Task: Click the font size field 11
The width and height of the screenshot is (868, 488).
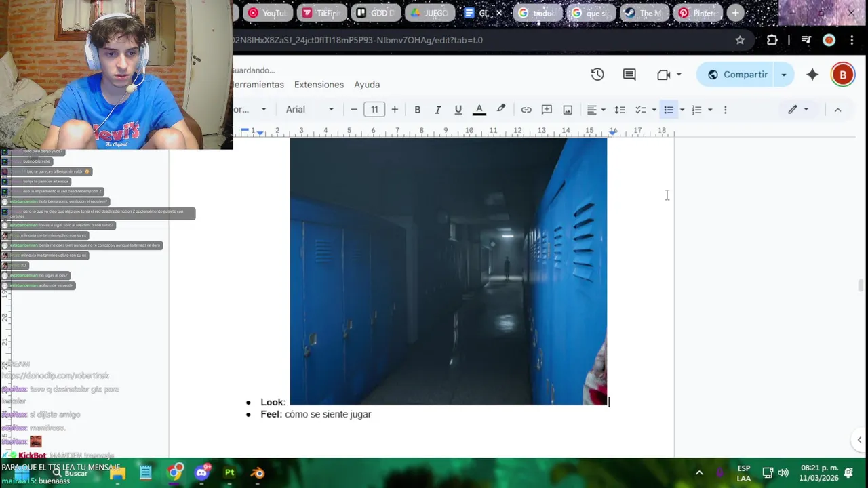Action: [374, 110]
